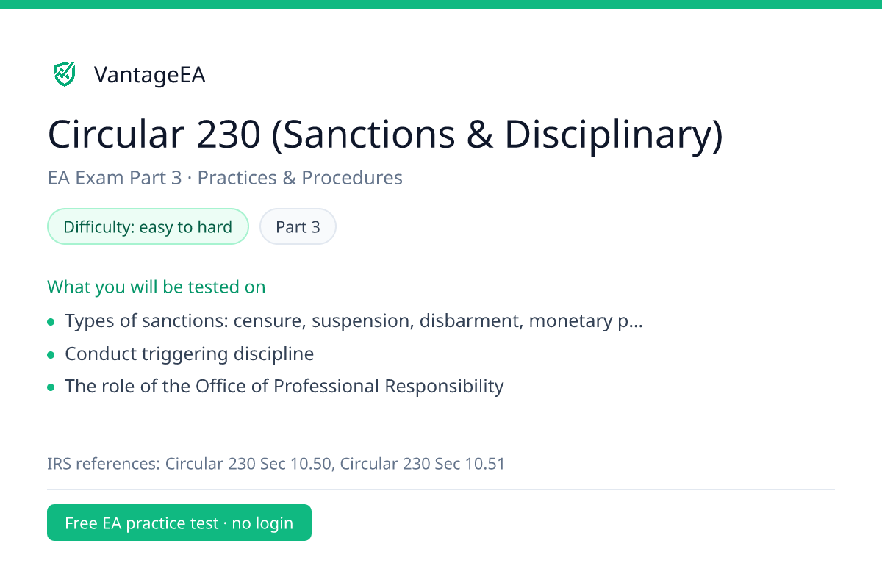Click the Part 3 tag pill
The image size is (882, 588).
(298, 227)
